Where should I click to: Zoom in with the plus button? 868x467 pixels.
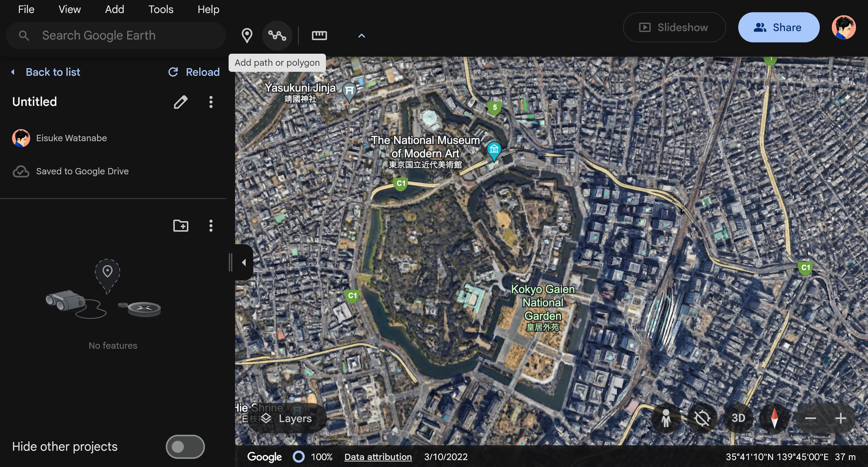tap(841, 418)
